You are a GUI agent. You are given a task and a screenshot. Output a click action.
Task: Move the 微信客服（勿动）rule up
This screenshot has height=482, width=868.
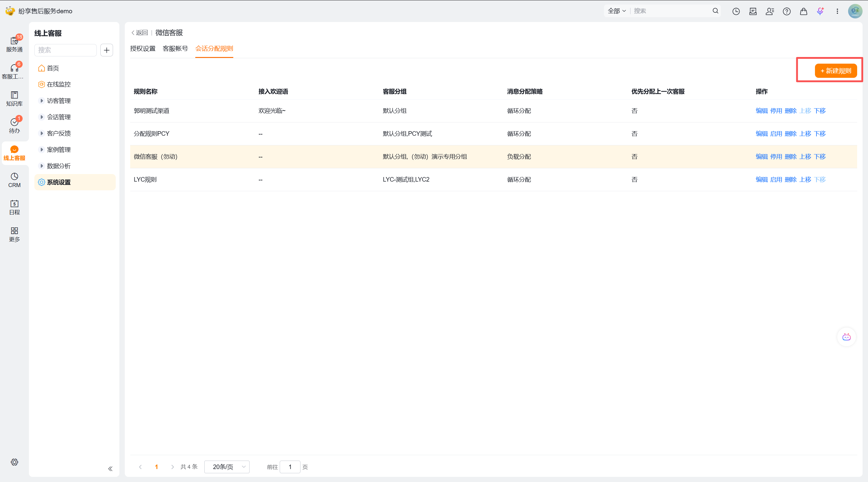(805, 157)
